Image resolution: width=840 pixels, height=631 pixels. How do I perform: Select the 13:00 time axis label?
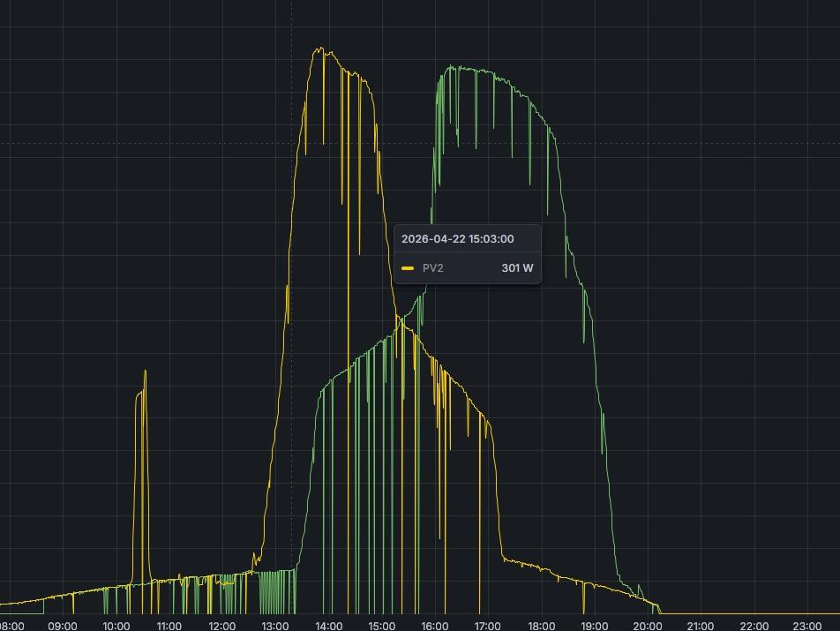(x=275, y=626)
